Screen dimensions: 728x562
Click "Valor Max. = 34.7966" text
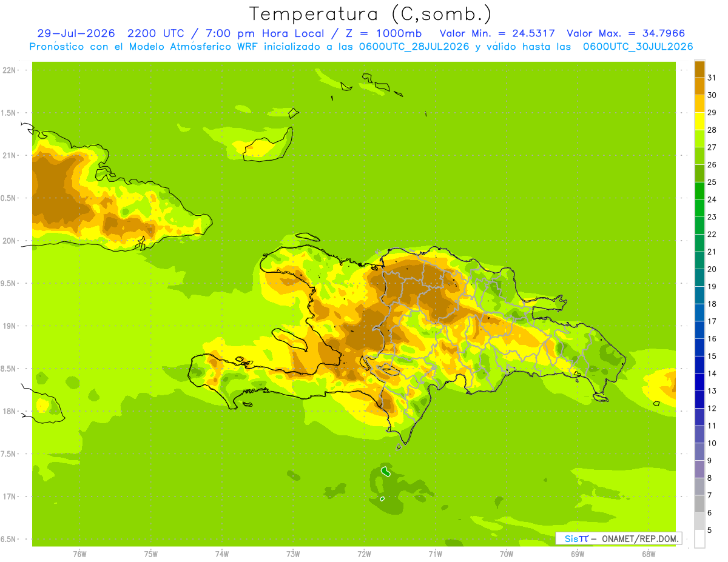pos(626,33)
